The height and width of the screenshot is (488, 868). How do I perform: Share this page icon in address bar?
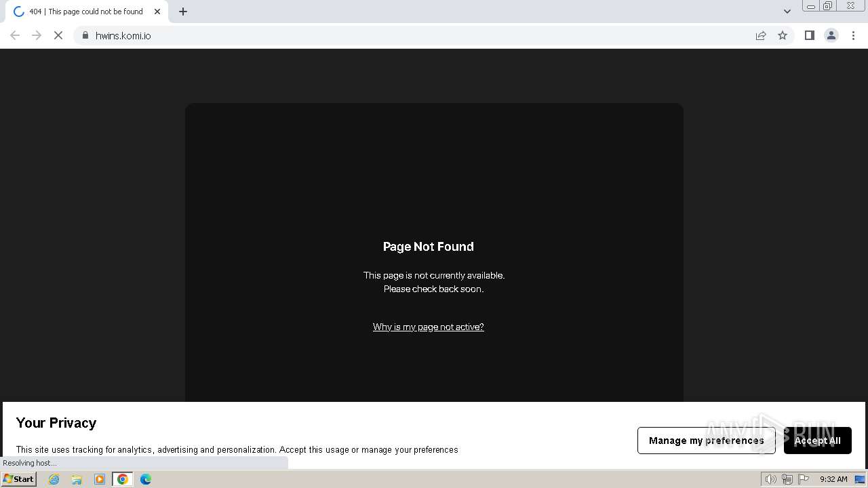point(761,35)
